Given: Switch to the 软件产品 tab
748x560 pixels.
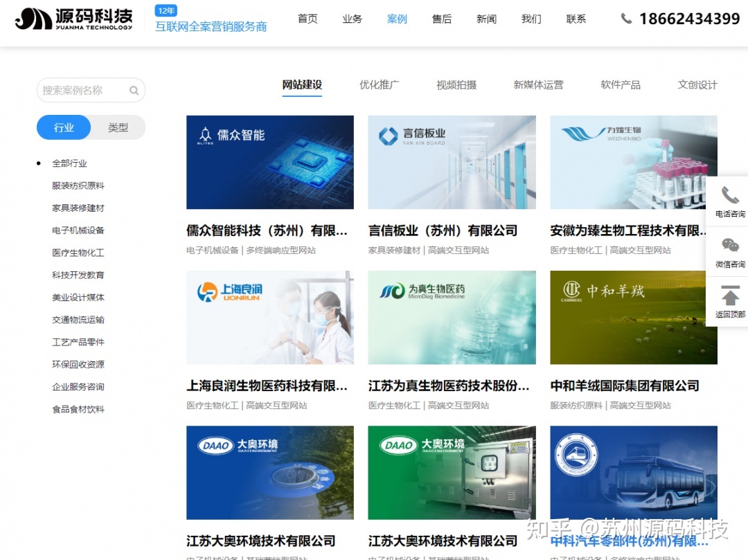Looking at the screenshot, I should pos(621,85).
